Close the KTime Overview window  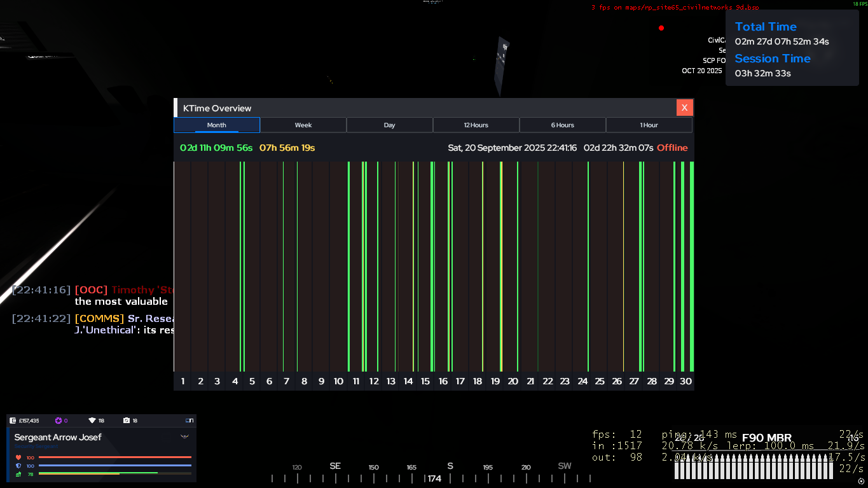pos(684,108)
